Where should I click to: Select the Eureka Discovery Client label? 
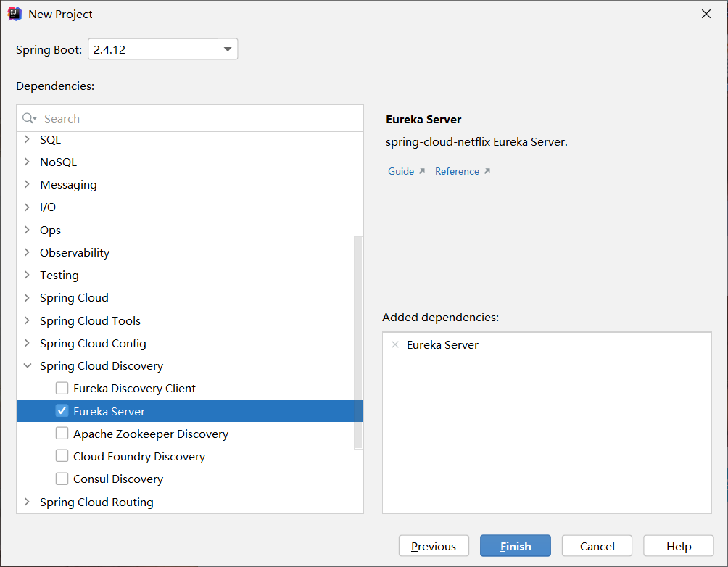(134, 388)
